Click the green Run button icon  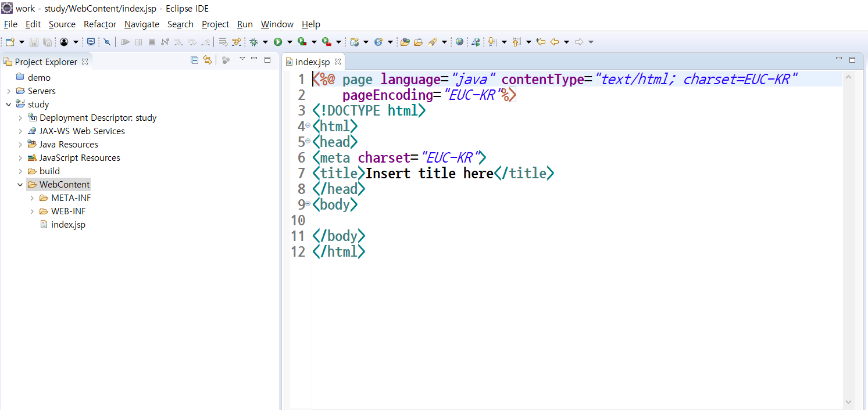tap(278, 42)
